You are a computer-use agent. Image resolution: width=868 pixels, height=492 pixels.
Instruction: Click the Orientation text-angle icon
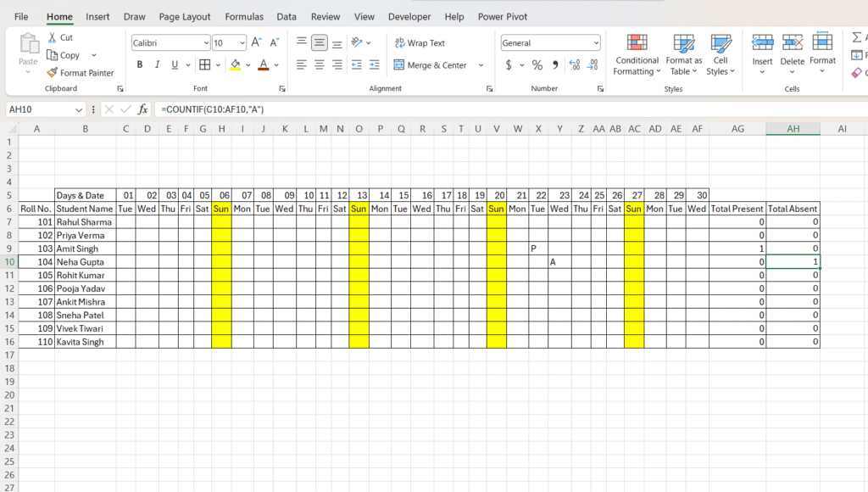point(357,42)
